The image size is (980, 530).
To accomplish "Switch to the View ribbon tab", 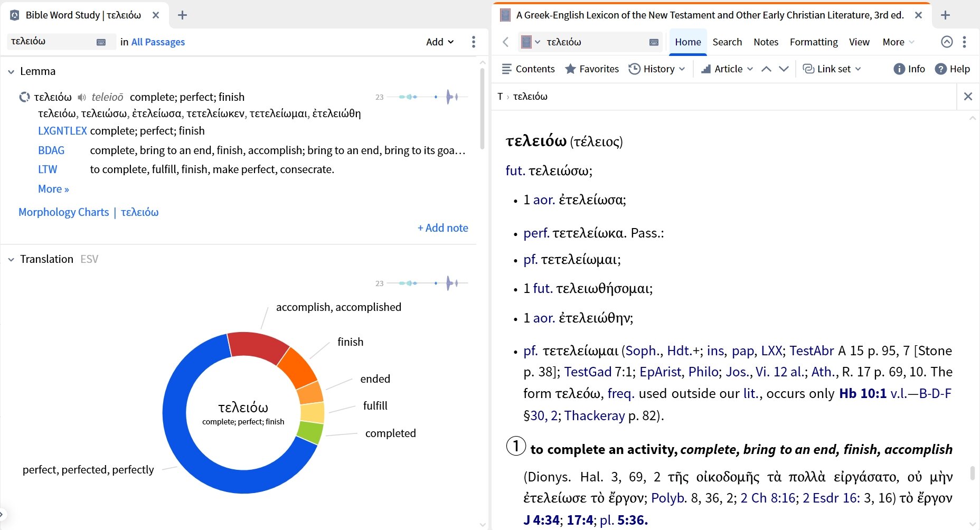I will coord(859,42).
